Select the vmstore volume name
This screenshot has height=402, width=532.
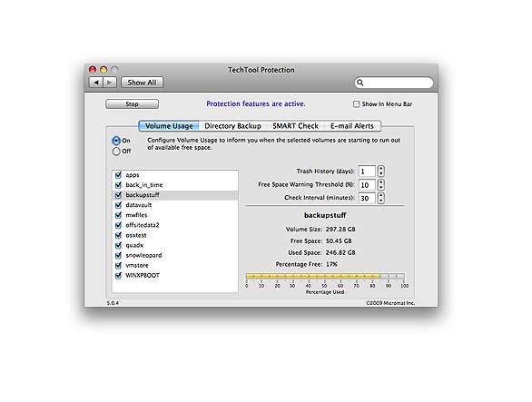click(x=137, y=265)
